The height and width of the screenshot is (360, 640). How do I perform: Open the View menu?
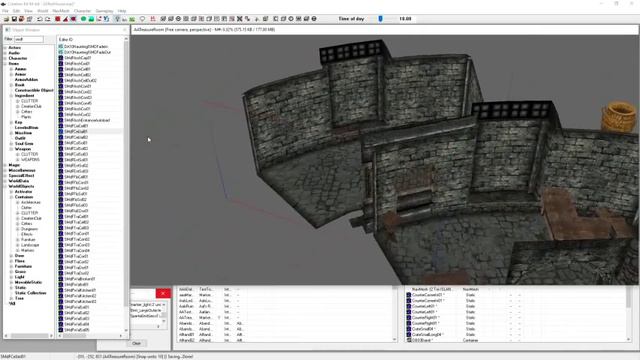(28, 11)
